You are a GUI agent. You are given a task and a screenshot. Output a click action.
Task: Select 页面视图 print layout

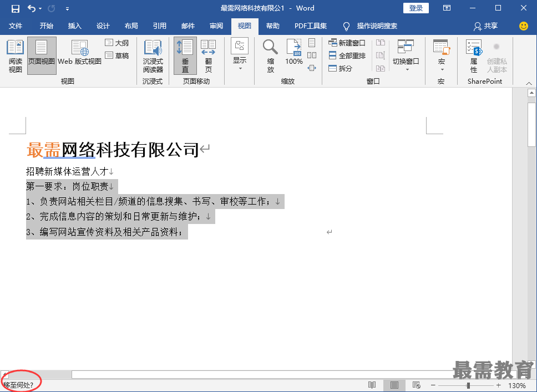42,56
